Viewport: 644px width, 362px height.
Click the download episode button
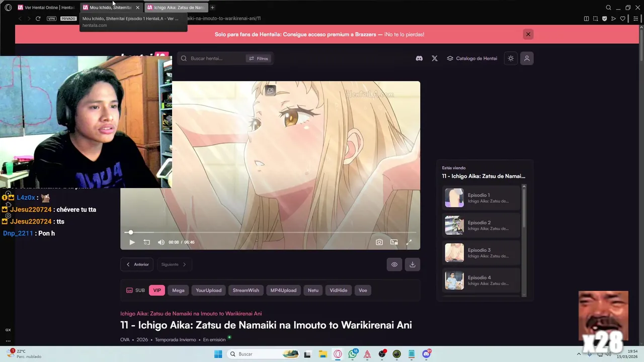click(x=413, y=264)
